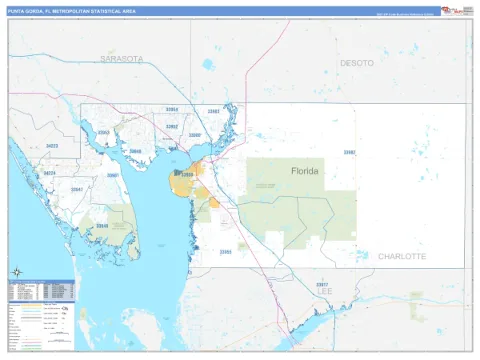Viewport: 480px width, 360px height.
Task: Click the map legend box
Action: pyautogui.click(x=41, y=326)
